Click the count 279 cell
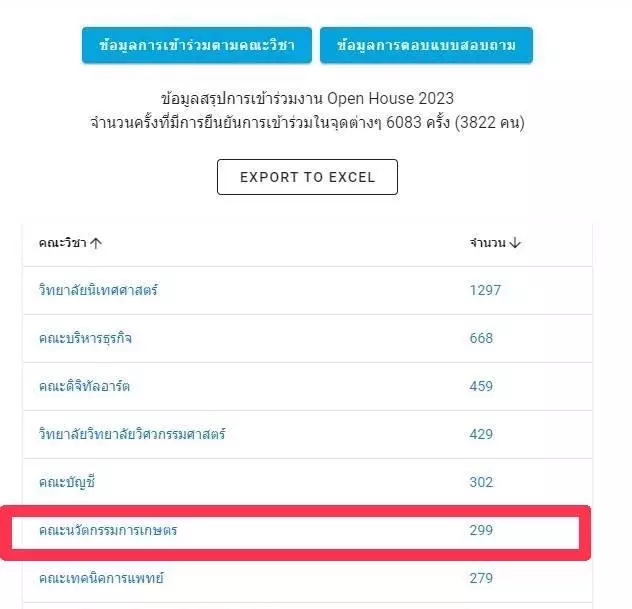This screenshot has width=632, height=609. (x=481, y=578)
